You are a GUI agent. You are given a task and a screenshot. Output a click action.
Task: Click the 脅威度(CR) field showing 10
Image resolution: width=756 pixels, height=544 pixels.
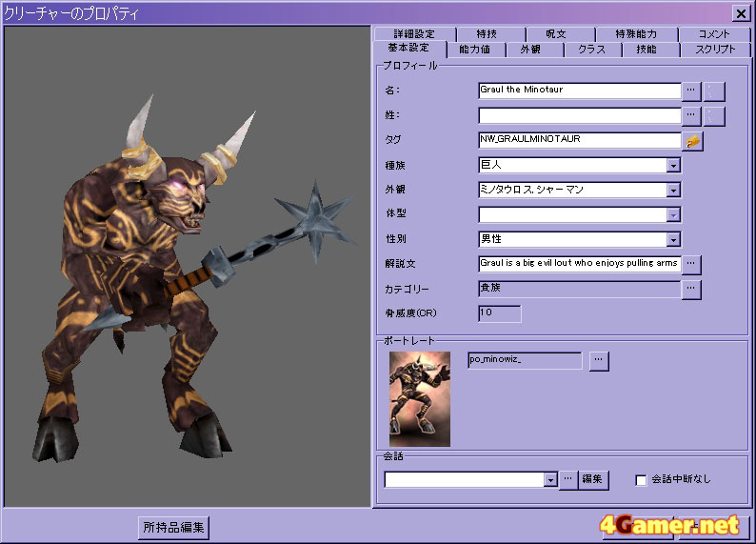click(500, 313)
